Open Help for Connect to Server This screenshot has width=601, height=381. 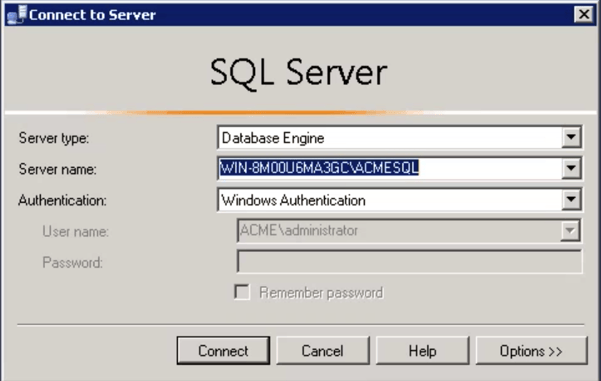point(422,350)
